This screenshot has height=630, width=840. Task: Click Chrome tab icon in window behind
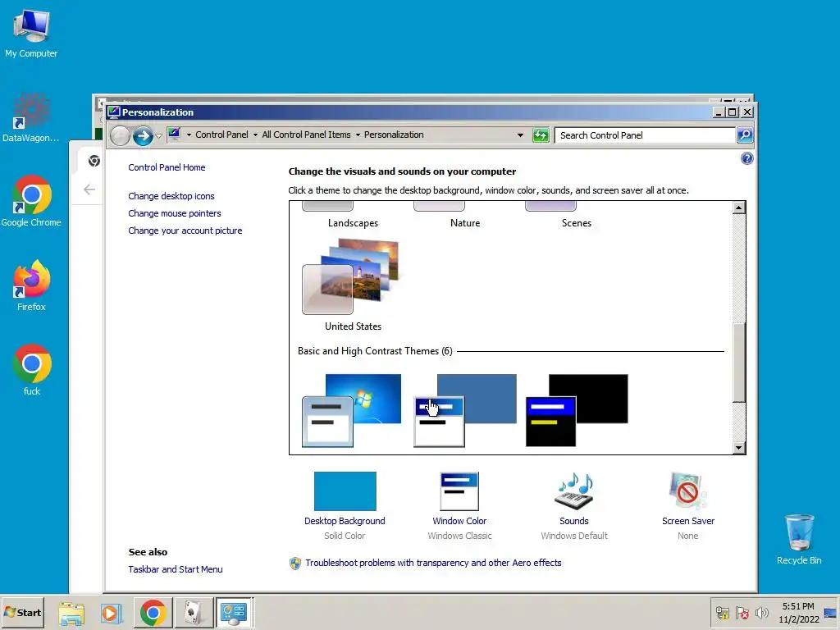94,161
